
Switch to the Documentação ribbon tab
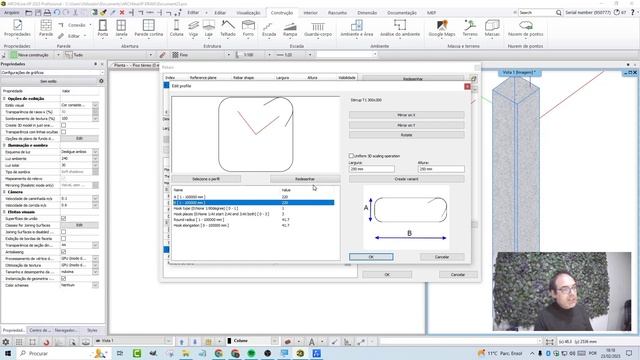point(402,13)
